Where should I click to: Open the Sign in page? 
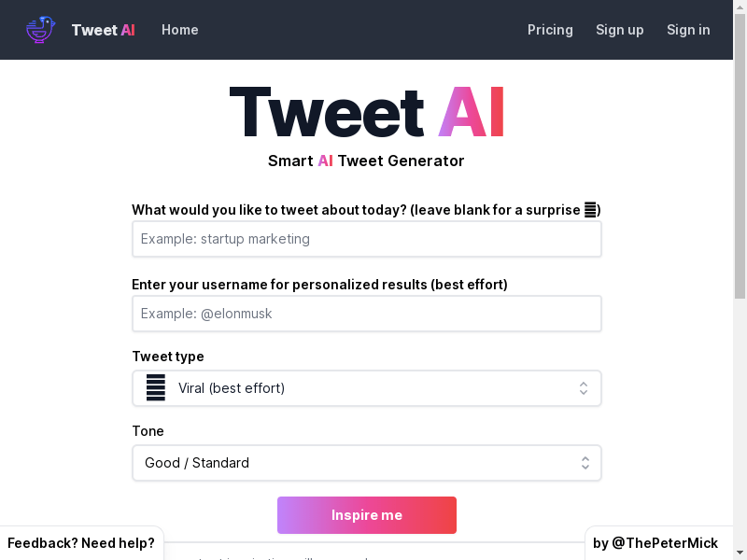pyautogui.click(x=688, y=30)
